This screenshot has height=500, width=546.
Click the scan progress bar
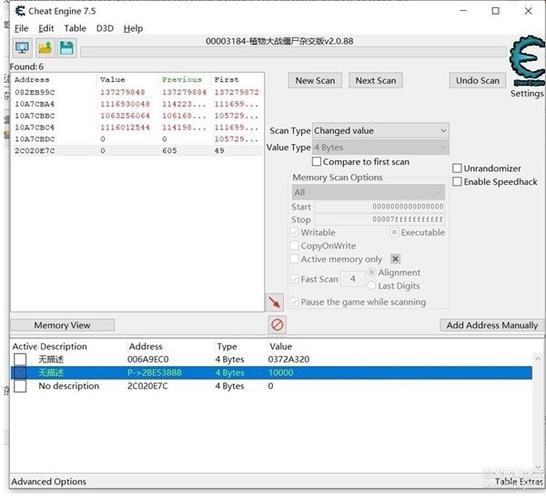293,52
